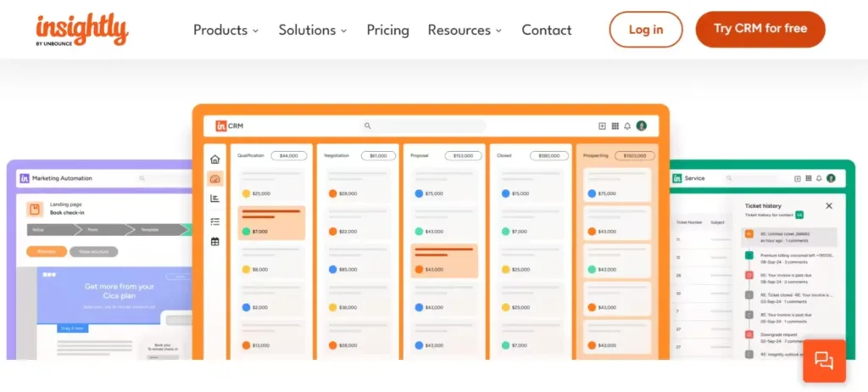
Task: Expand the Products dropdown menu
Action: [225, 30]
